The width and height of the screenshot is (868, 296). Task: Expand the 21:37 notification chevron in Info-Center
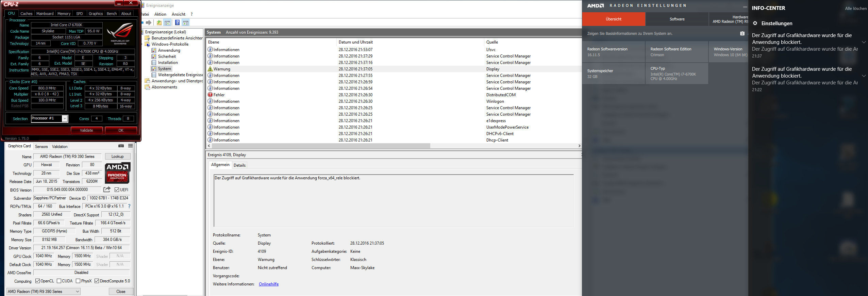tap(864, 42)
